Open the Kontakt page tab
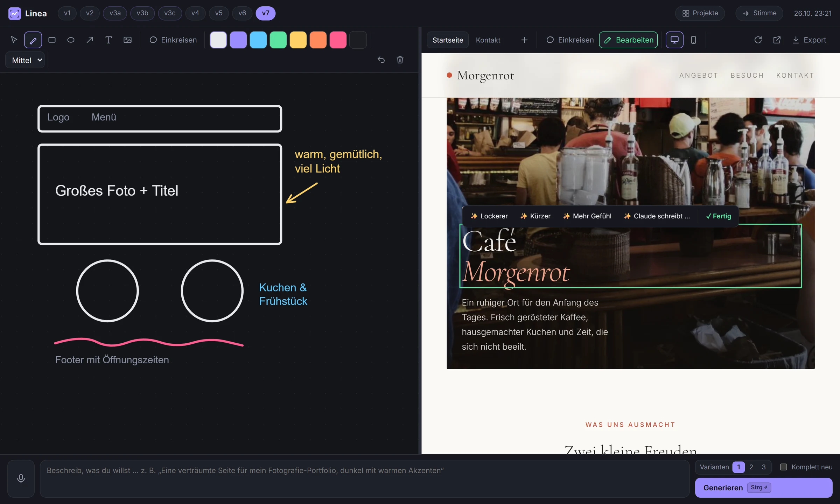Viewport: 840px width, 504px height. pos(488,40)
